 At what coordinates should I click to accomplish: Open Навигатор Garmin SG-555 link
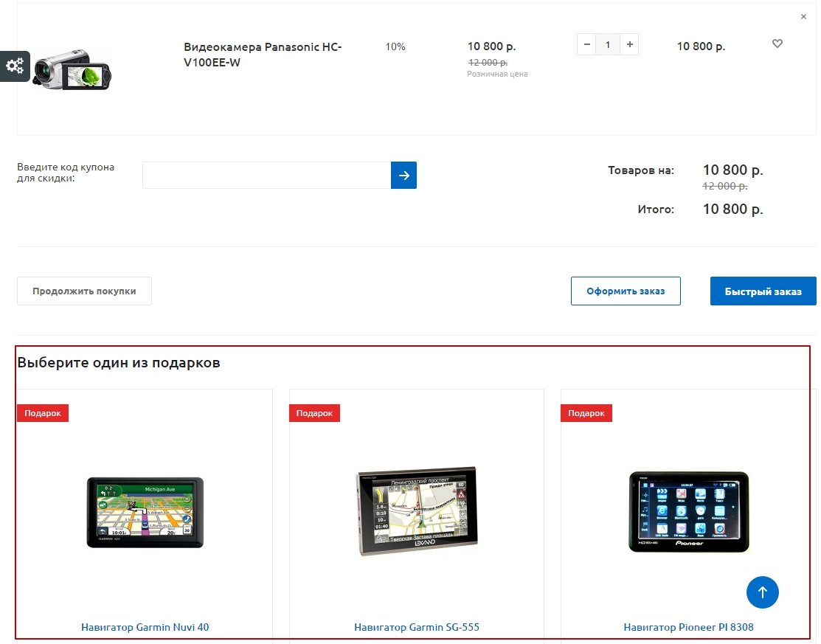click(417, 627)
